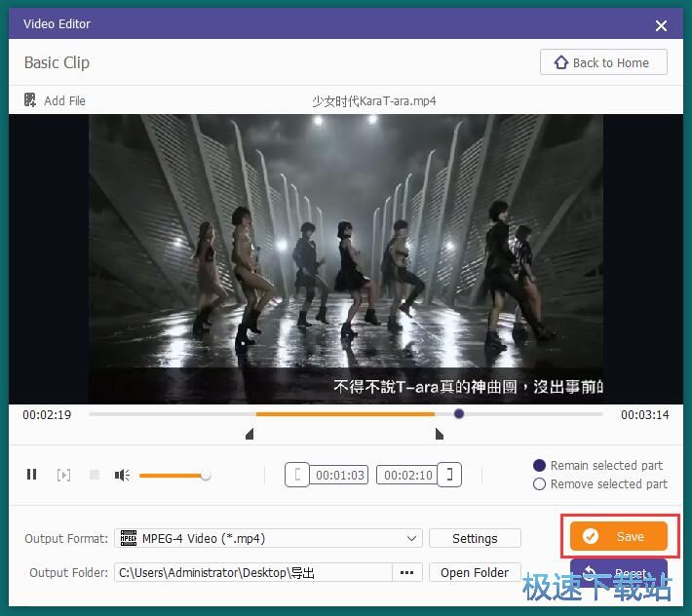Image resolution: width=692 pixels, height=616 pixels.
Task: Go Back to Home
Action: click(603, 62)
